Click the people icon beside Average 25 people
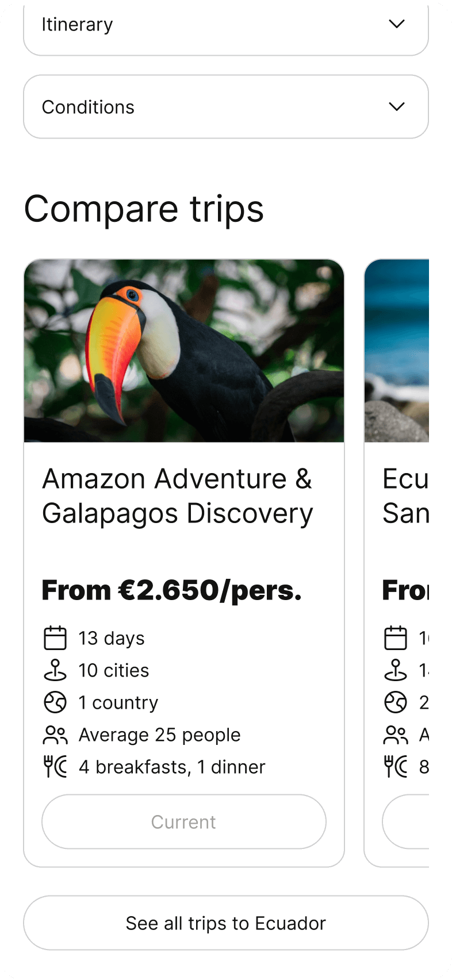This screenshot has height=980, width=452. [x=55, y=735]
